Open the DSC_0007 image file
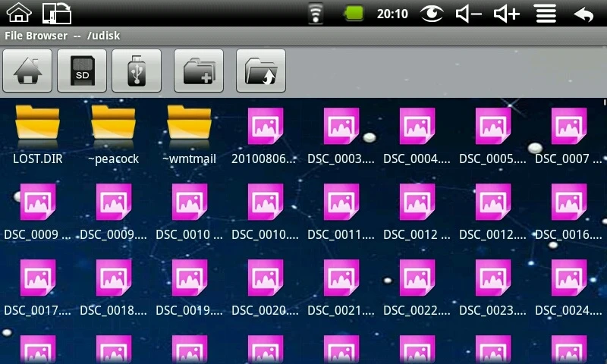This screenshot has height=364, width=607. click(x=568, y=136)
